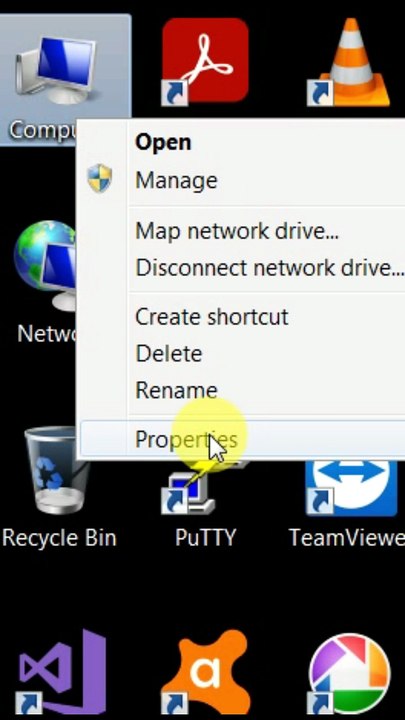Launch the VLC media player shortcut
Viewport: 405px width, 720px height.
tap(349, 62)
